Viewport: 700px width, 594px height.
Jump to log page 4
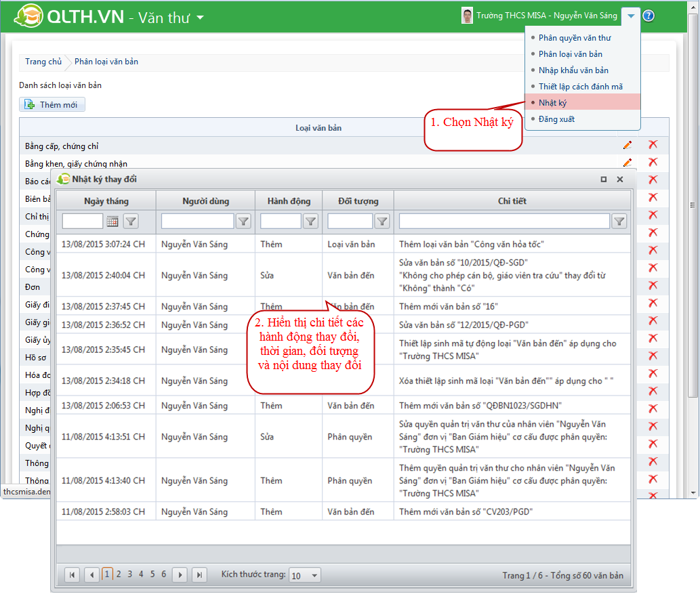pyautogui.click(x=141, y=574)
